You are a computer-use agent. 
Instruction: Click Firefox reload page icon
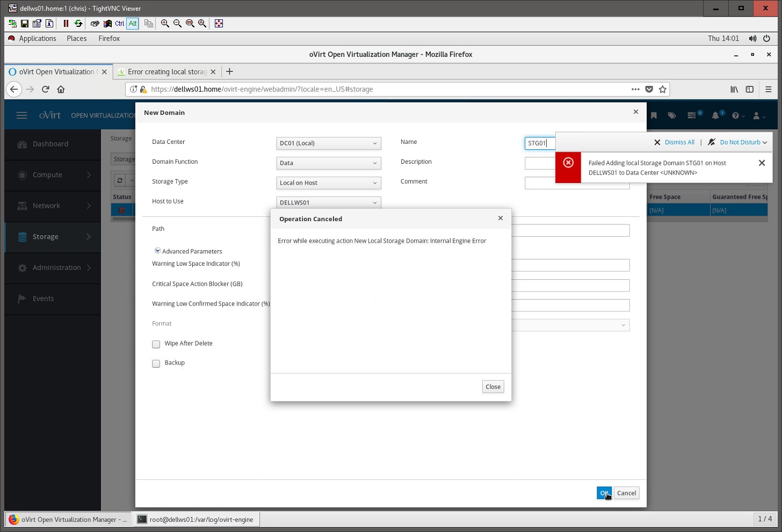tap(46, 90)
